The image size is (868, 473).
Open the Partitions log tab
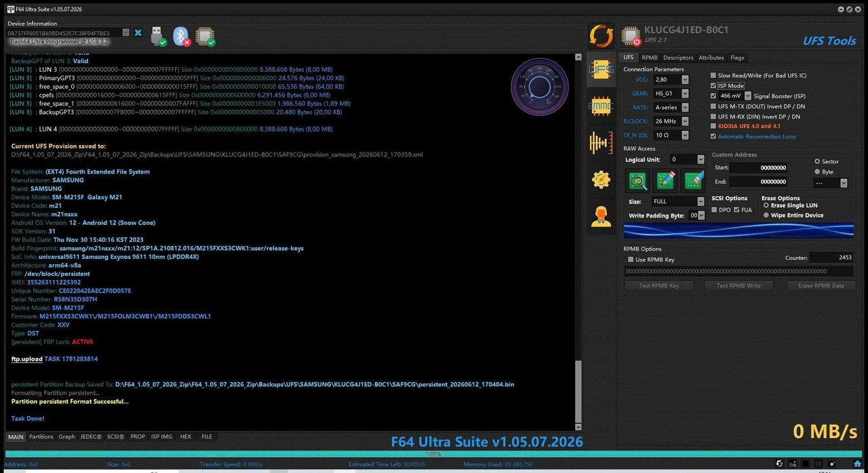tap(41, 436)
